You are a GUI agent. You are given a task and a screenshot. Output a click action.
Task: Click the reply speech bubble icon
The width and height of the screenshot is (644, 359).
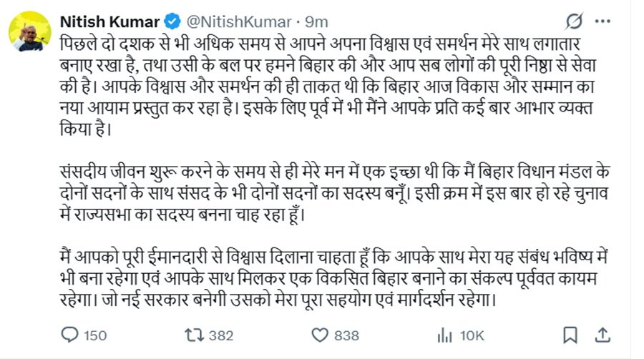pos(72,335)
